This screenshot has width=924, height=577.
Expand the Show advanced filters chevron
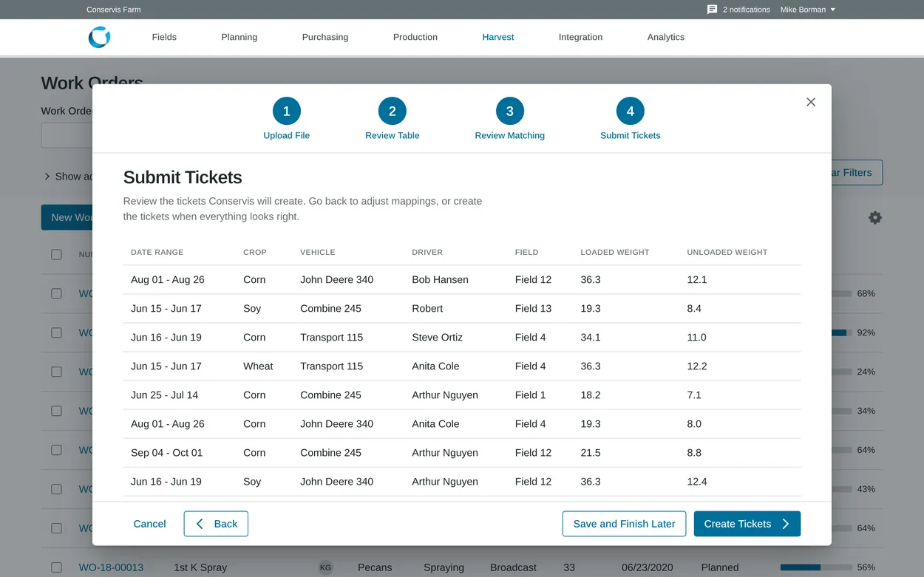(47, 177)
